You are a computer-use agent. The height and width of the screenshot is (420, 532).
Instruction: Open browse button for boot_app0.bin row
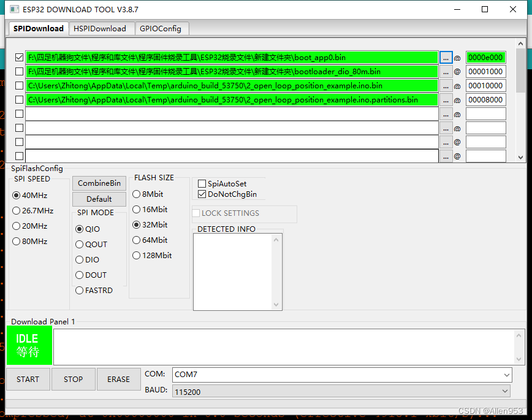pyautogui.click(x=446, y=58)
